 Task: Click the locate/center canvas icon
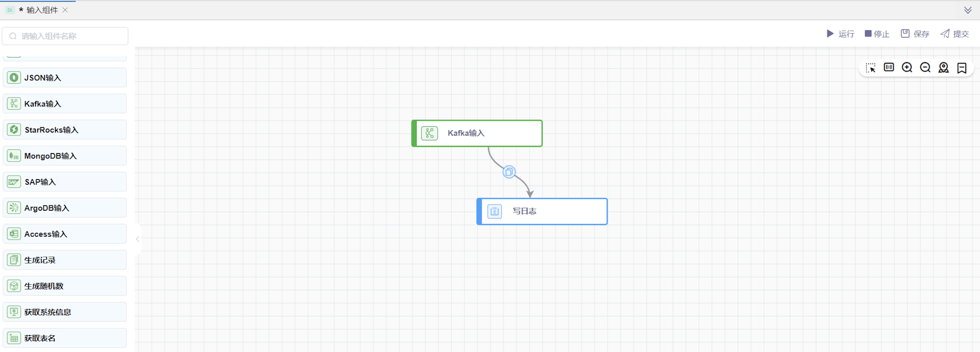(943, 67)
